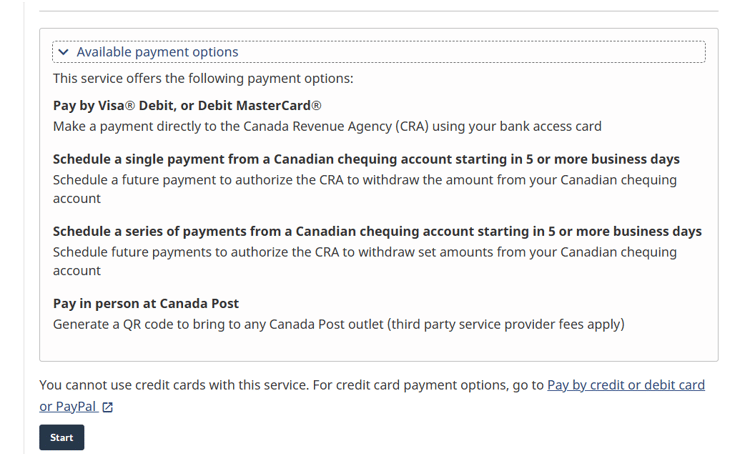This screenshot has height=456, width=745.
Task: Select "Pay by Visa® Debit, or Debit MasterCard®" heading
Action: [187, 105]
